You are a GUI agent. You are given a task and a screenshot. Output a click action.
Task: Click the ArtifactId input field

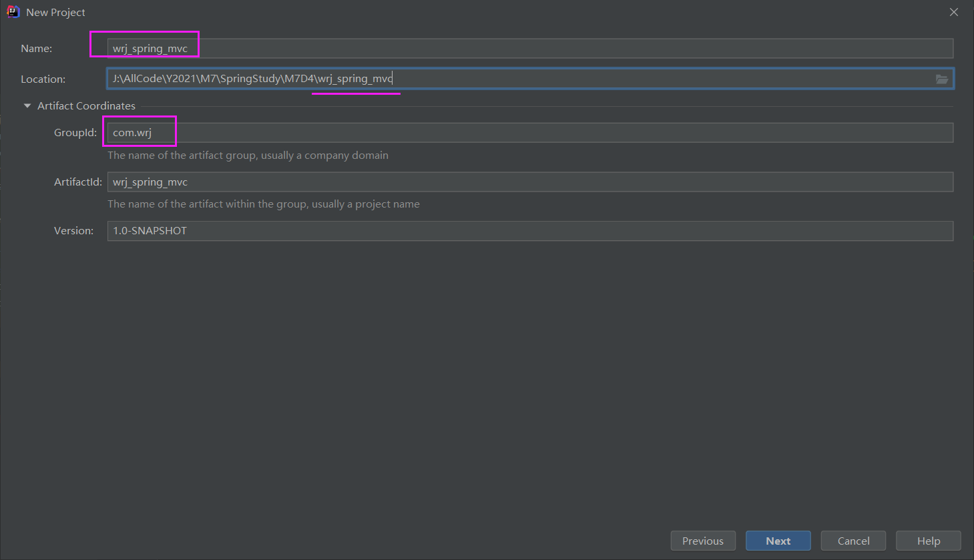[530, 182]
